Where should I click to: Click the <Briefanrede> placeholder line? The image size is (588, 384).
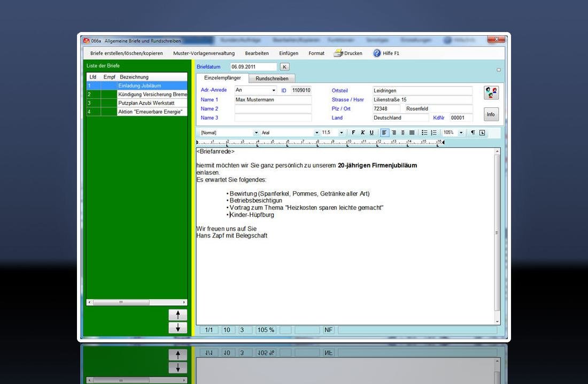[x=215, y=151]
